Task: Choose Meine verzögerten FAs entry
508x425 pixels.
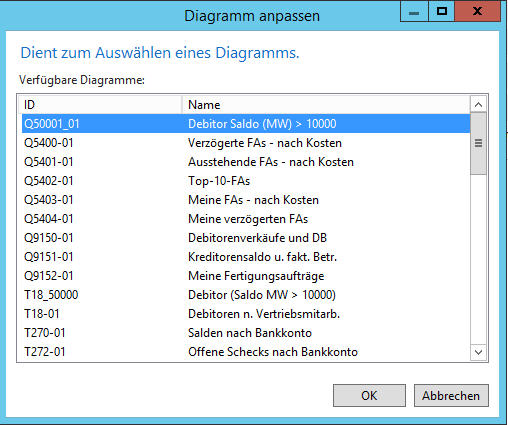Action: click(246, 219)
